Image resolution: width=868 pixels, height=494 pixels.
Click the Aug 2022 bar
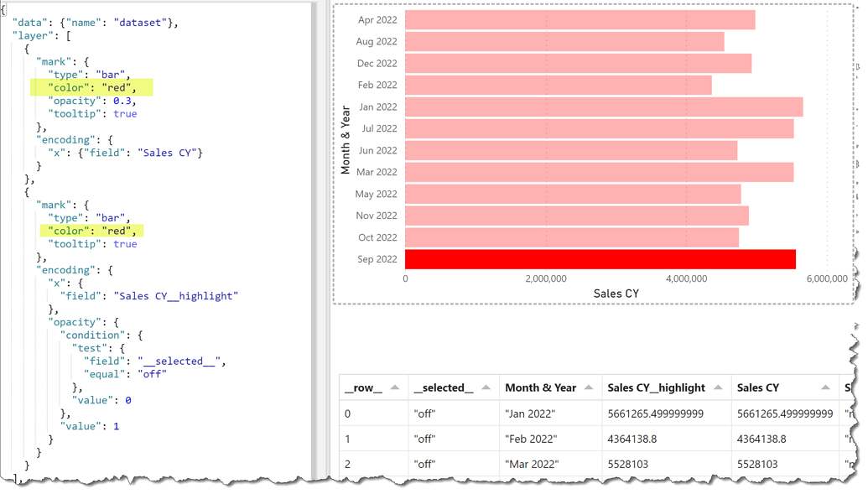[x=564, y=42]
